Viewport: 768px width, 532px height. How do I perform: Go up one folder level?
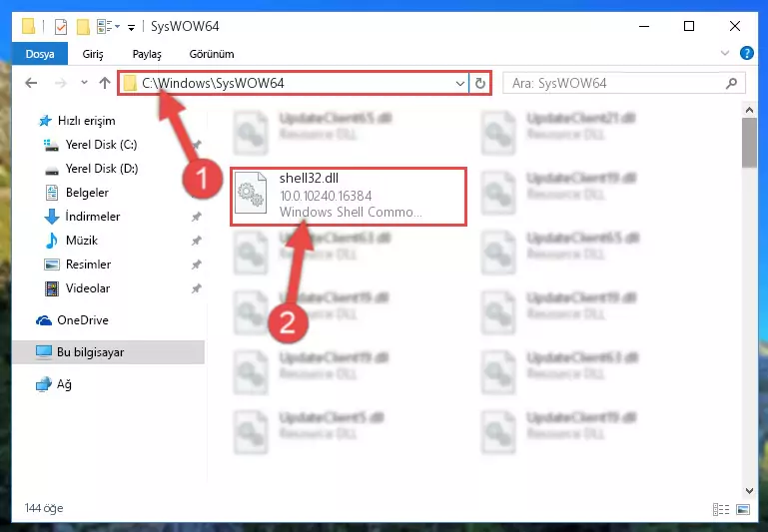pos(104,83)
